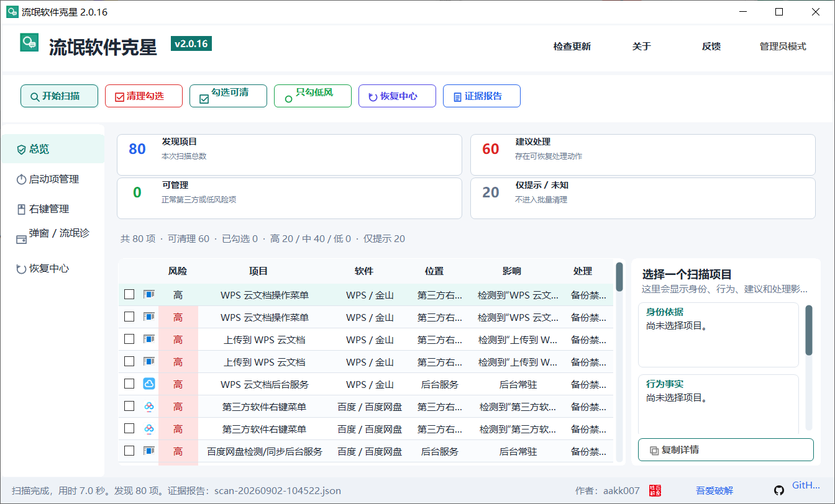Tick the checkbox for 百度网盘检测/同步后台服务
The height and width of the screenshot is (504, 835).
(129, 451)
